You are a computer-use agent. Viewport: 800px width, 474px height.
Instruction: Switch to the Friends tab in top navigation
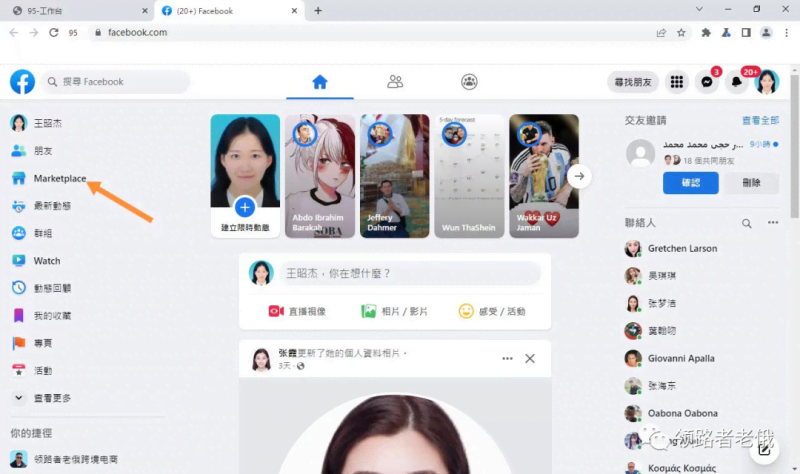[x=395, y=82]
